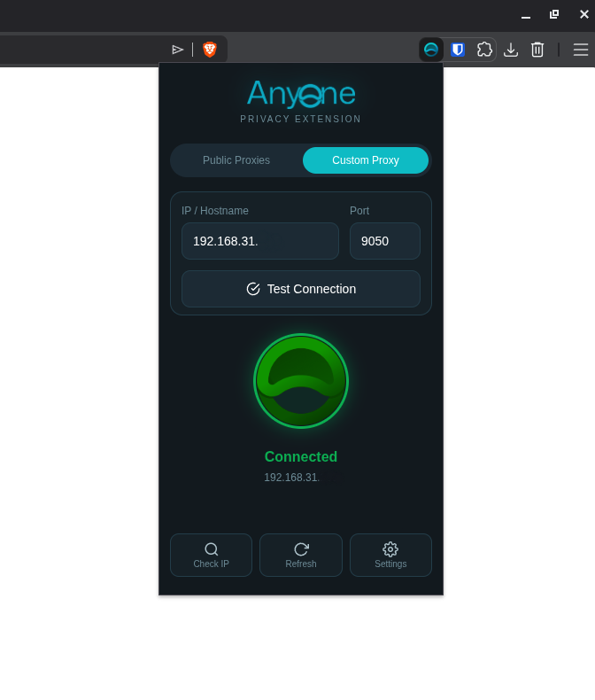The image size is (595, 700).
Task: Click the Brave Shields lion icon
Action: click(210, 49)
